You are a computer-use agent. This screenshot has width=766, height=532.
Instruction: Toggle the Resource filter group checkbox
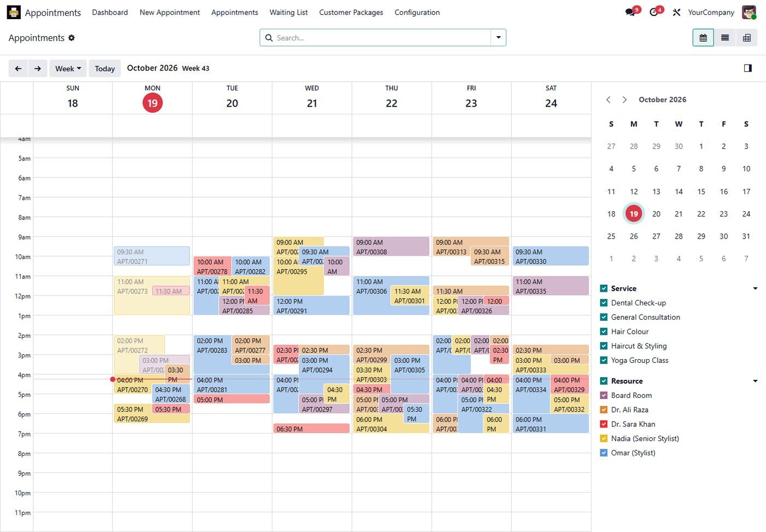[603, 381]
